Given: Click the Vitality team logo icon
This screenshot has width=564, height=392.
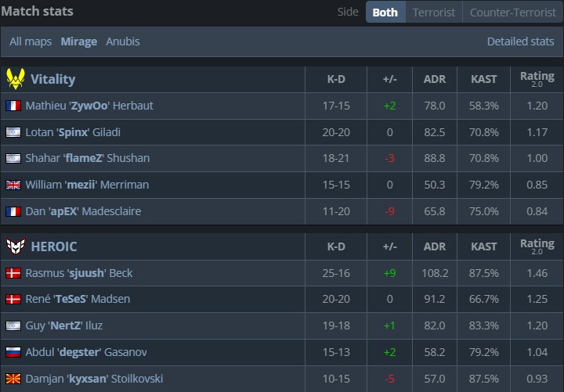Looking at the screenshot, I should pyautogui.click(x=15, y=79).
